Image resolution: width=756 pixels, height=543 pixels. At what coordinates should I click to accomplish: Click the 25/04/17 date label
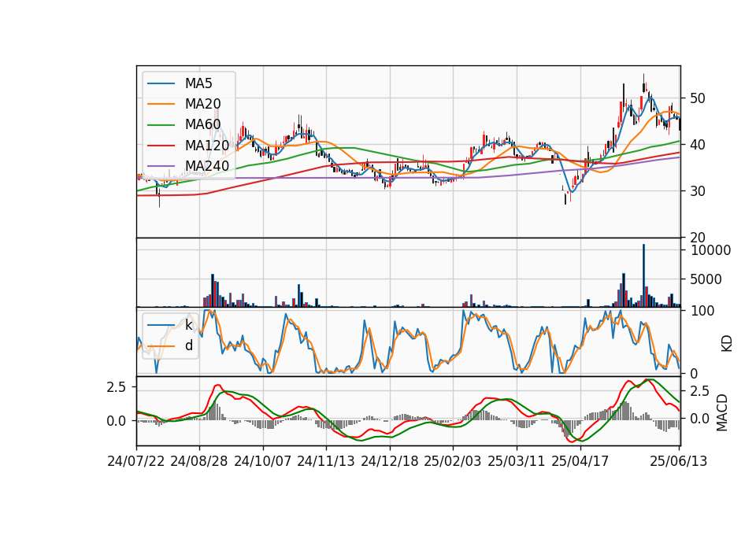(x=580, y=461)
